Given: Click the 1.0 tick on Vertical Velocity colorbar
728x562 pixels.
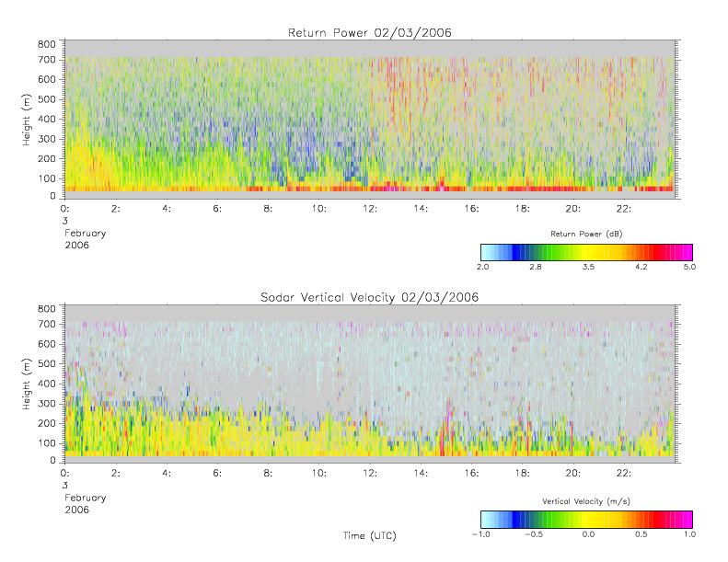Looking at the screenshot, I should 689,534.
